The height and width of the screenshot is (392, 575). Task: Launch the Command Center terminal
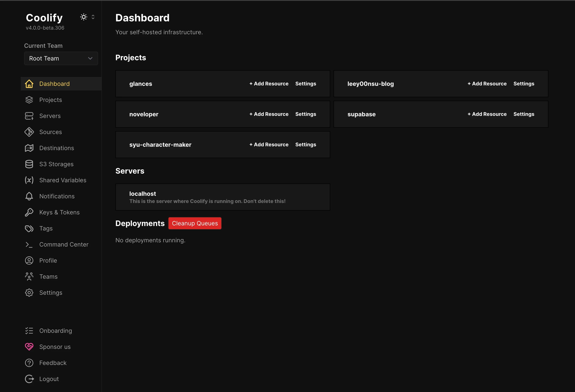(x=64, y=244)
